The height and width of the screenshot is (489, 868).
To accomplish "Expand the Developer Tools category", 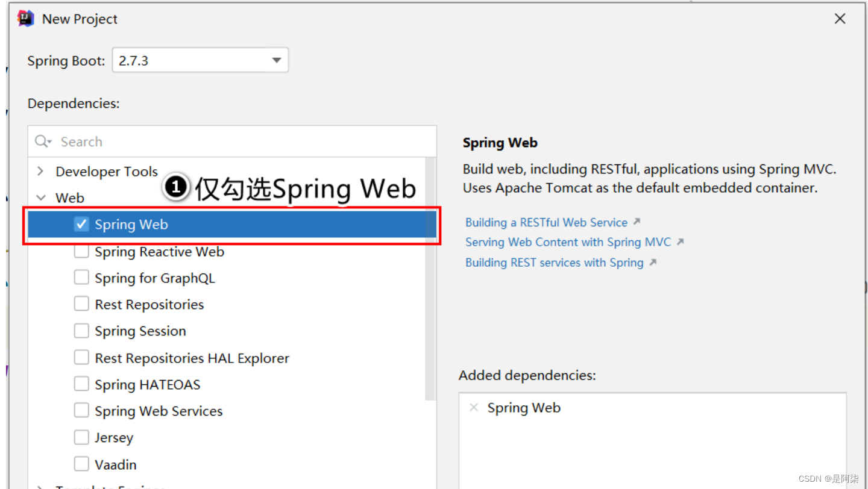I will (40, 171).
